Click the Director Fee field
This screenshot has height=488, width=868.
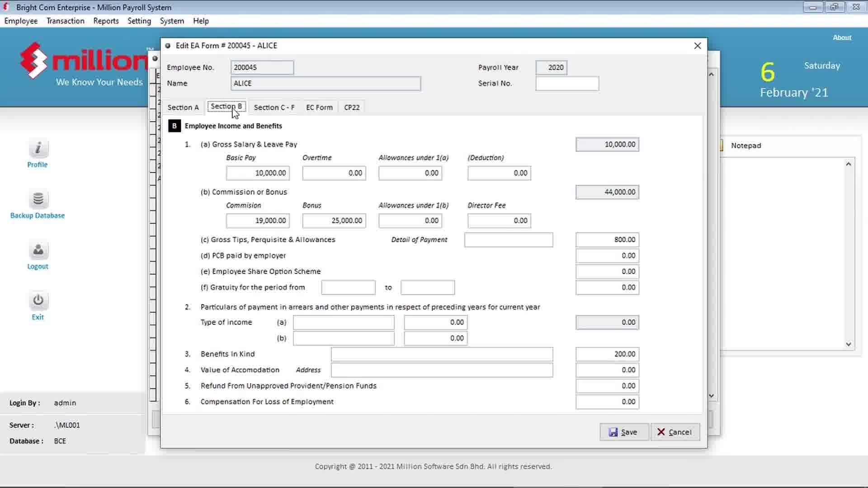pyautogui.click(x=499, y=221)
